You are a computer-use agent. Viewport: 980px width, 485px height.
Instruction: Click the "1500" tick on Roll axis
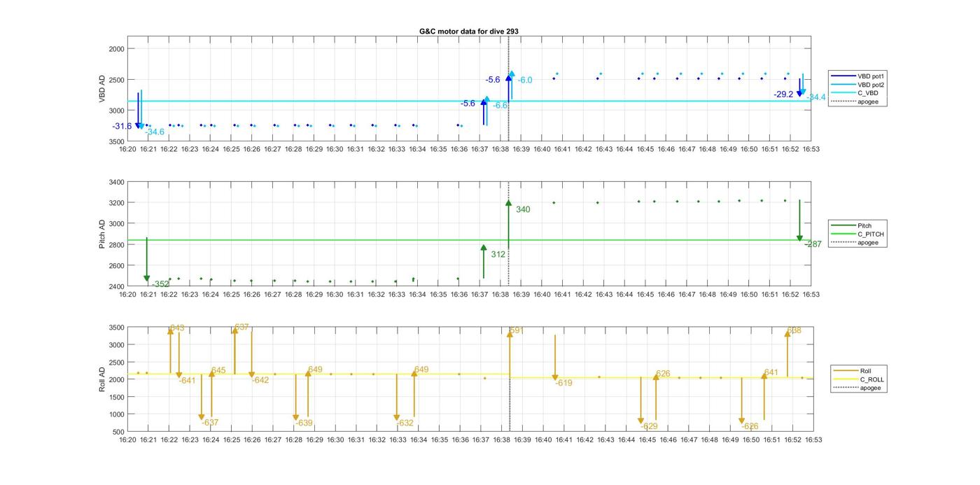(115, 397)
